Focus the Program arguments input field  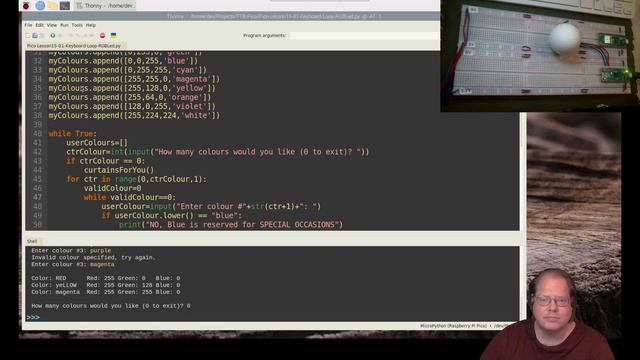pos(364,36)
